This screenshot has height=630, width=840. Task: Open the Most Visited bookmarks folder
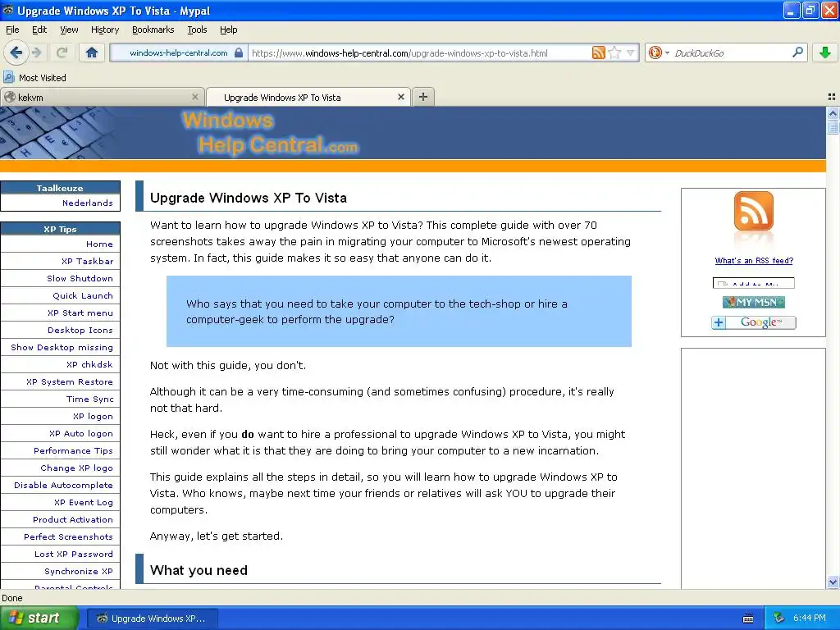[x=34, y=78]
